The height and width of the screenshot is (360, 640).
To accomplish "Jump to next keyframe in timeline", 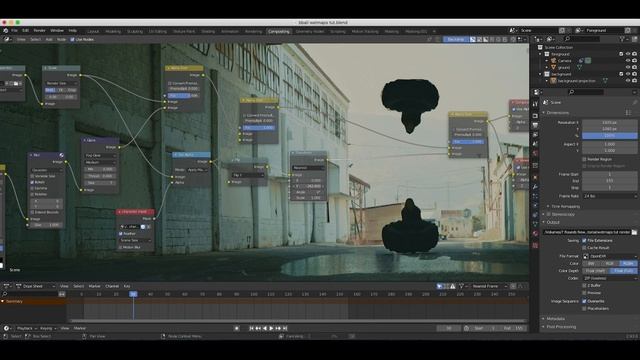I will coord(278,328).
